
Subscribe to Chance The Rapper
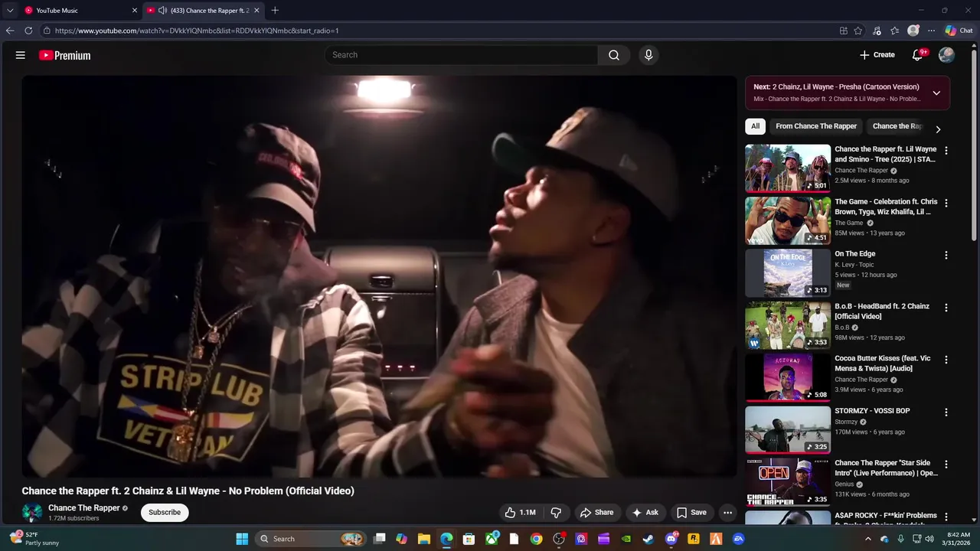tap(165, 512)
